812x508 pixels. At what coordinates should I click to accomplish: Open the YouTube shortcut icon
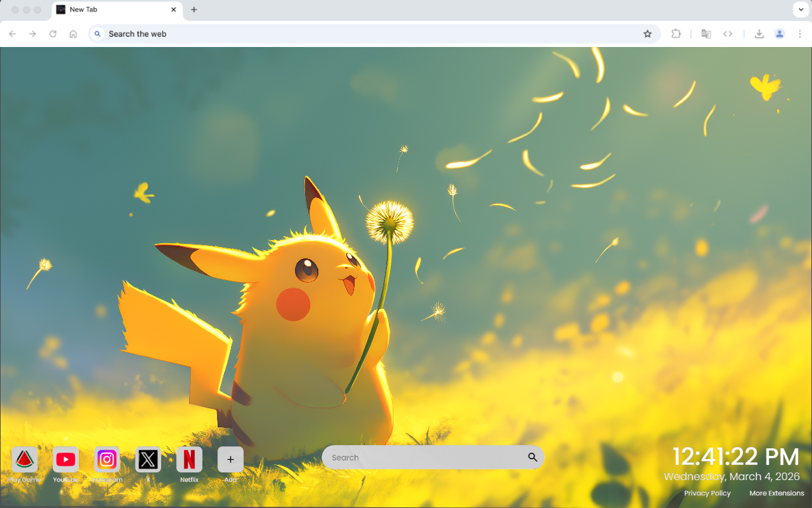pos(65,459)
